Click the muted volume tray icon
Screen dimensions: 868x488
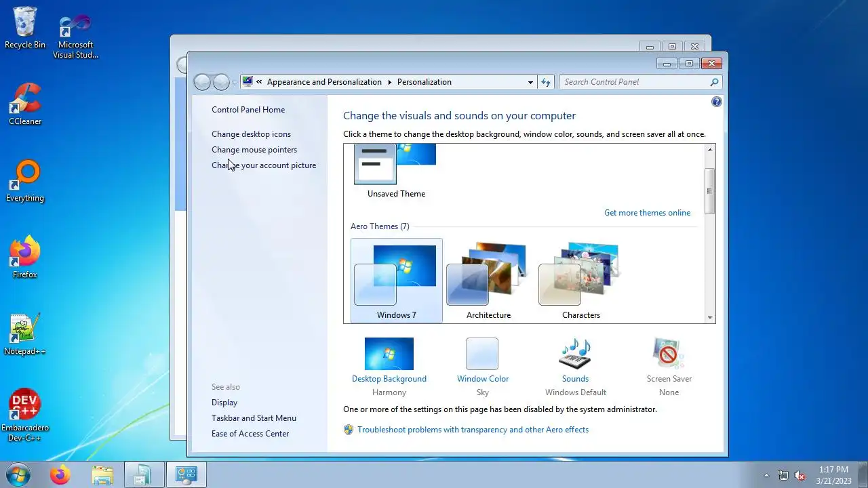click(x=800, y=475)
